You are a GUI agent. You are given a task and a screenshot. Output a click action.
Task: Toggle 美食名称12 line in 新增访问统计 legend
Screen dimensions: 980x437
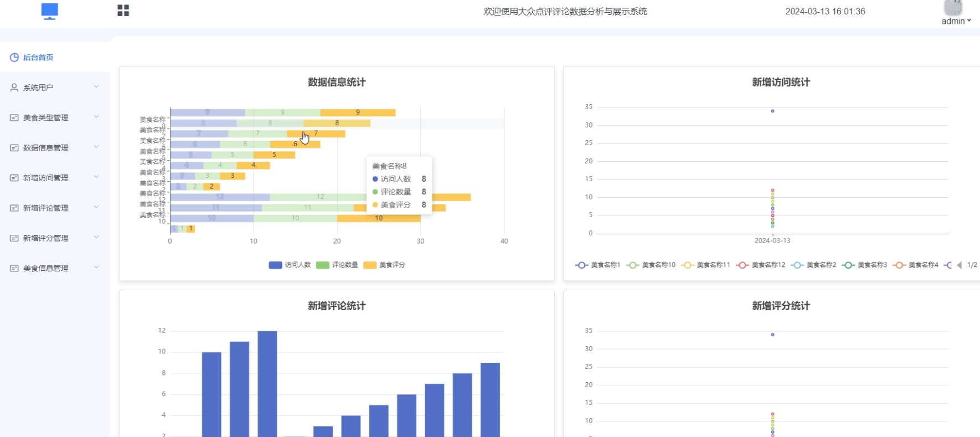coord(761,265)
